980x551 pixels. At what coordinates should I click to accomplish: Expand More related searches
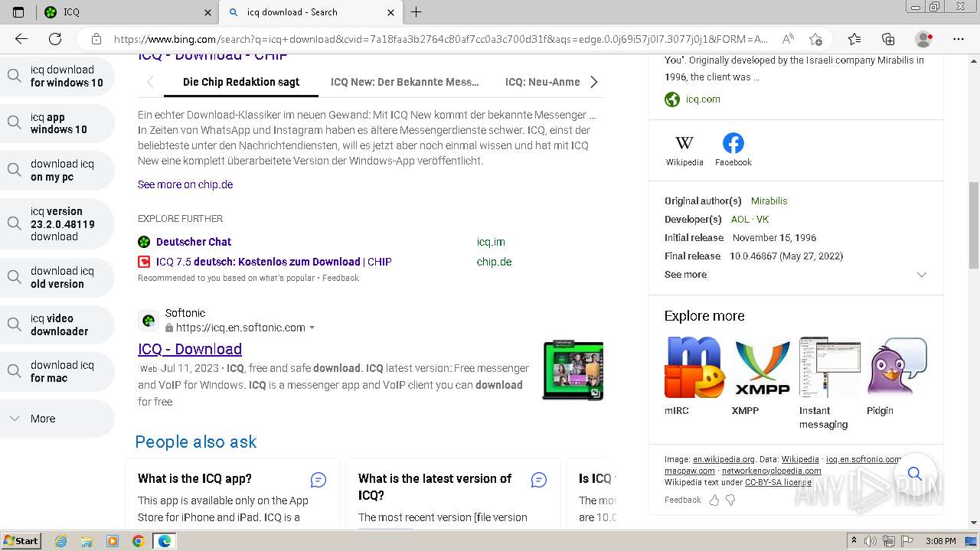coord(57,419)
